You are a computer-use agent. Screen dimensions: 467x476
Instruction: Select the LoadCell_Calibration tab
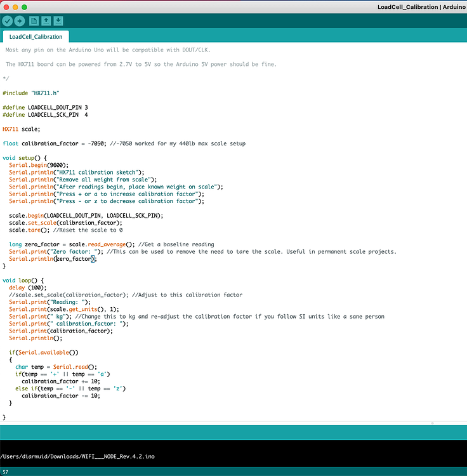tap(36, 37)
